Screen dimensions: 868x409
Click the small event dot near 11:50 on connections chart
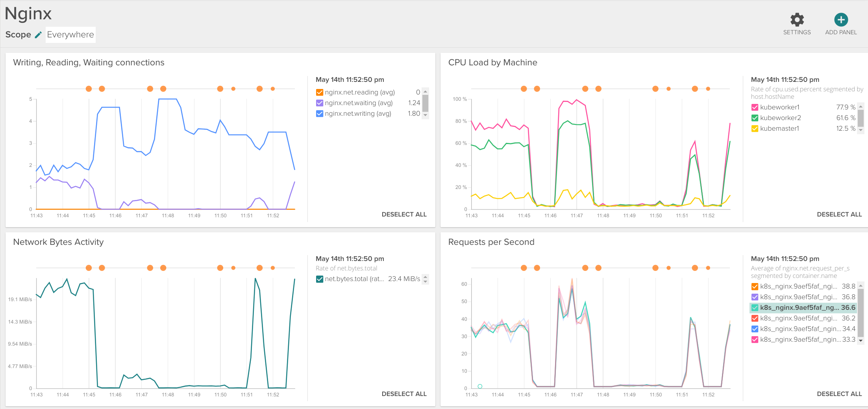tap(233, 89)
